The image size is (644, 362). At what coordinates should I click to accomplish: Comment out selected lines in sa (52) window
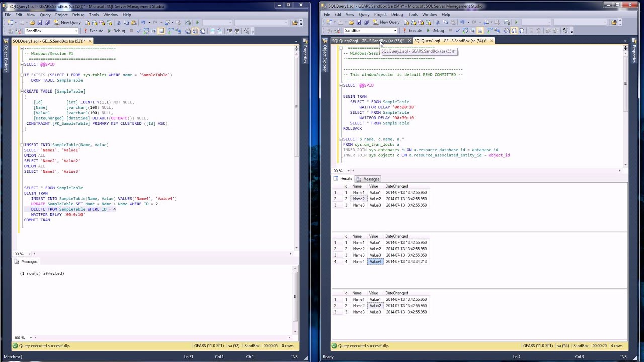[212, 31]
